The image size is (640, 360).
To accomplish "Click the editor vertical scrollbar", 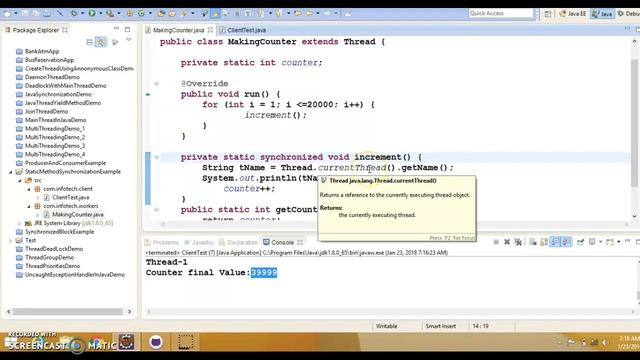I will click(x=634, y=122).
